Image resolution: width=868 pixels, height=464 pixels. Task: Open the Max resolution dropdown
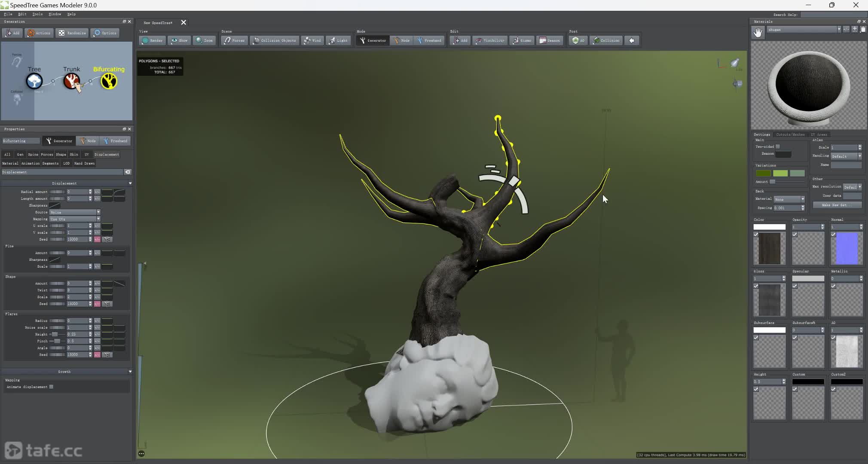(x=852, y=187)
